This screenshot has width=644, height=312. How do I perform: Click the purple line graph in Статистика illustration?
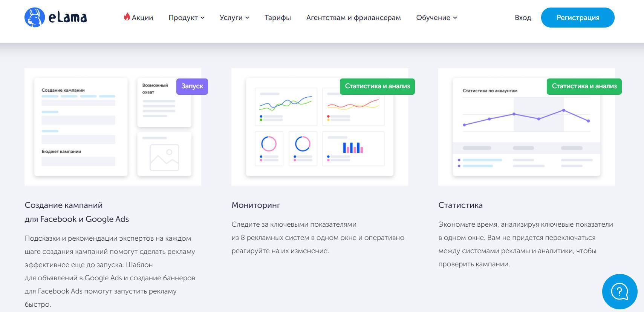526,117
